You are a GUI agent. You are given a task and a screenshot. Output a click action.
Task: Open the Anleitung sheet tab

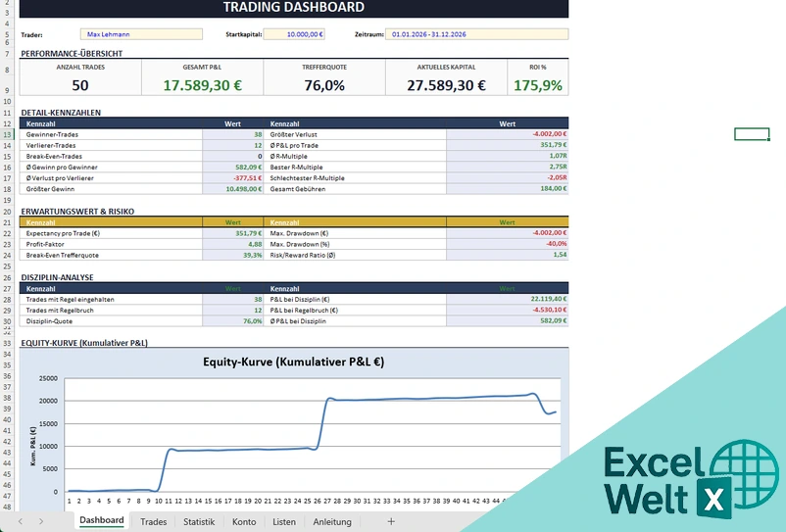click(x=332, y=521)
